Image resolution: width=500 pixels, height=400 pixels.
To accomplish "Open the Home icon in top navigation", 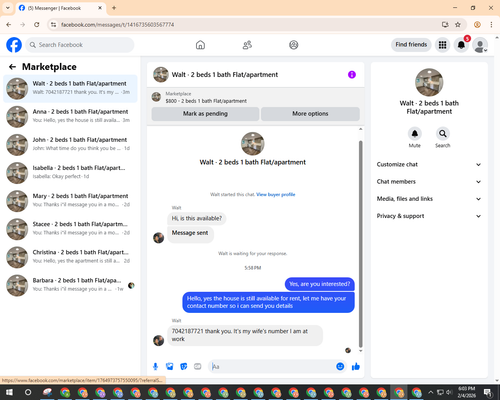I will (200, 45).
